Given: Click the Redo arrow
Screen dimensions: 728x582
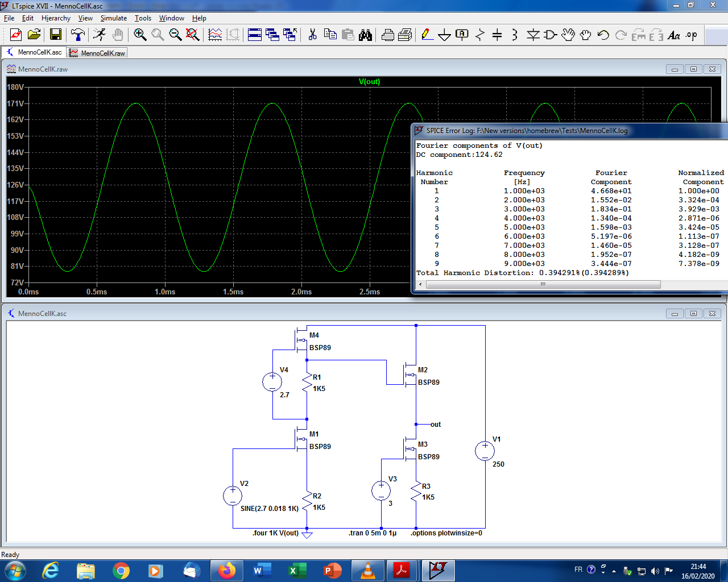Looking at the screenshot, I should (621, 35).
